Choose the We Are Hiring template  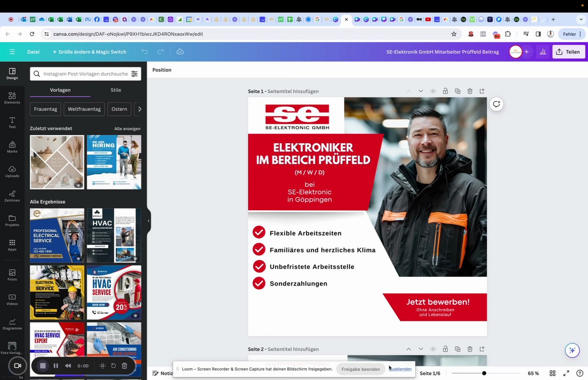coord(114,162)
